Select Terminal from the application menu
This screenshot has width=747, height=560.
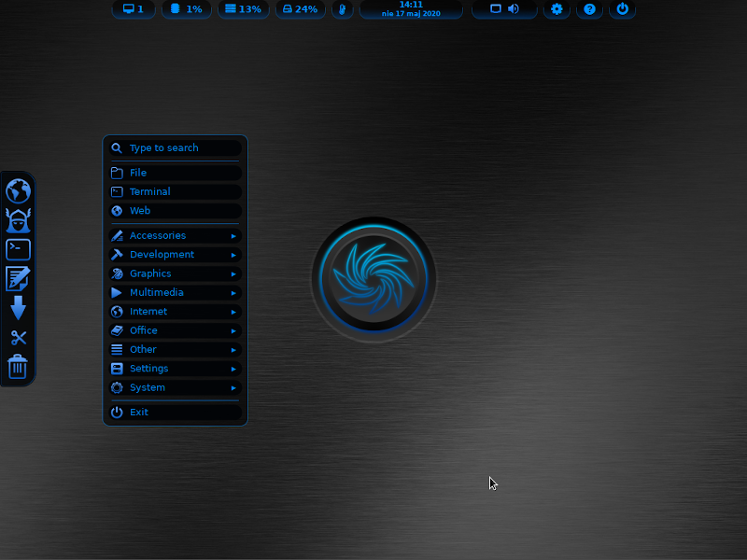click(151, 191)
